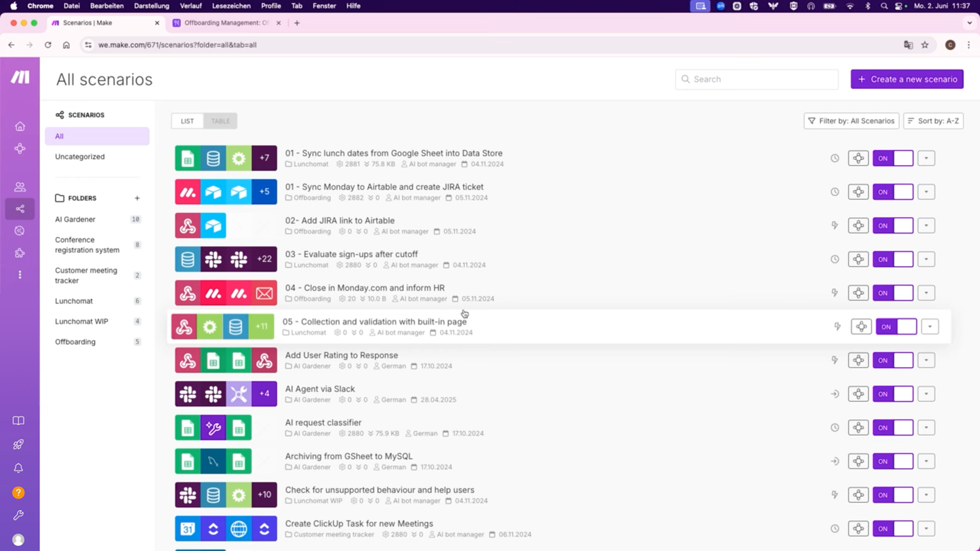Open the three-dots More icon in the sidebar
Image resolution: width=980 pixels, height=551 pixels.
click(x=20, y=275)
